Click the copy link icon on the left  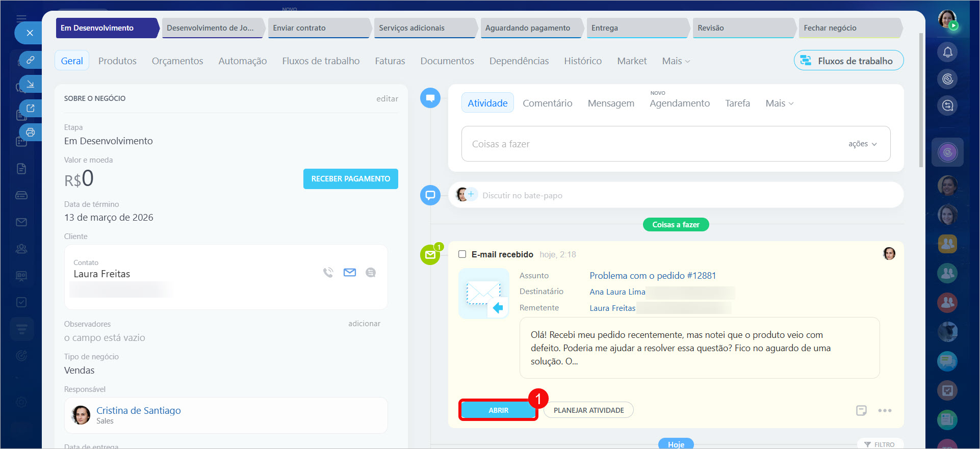click(x=31, y=60)
